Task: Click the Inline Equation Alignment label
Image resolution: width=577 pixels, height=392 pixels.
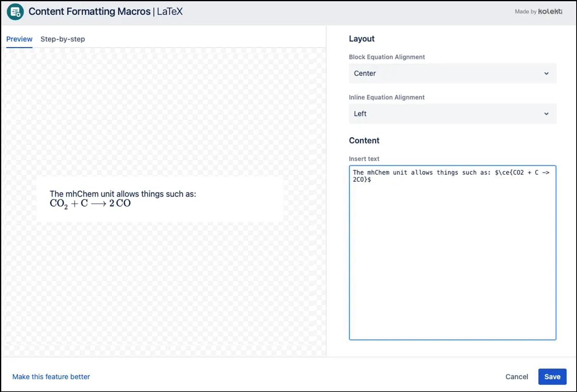Action: point(387,97)
